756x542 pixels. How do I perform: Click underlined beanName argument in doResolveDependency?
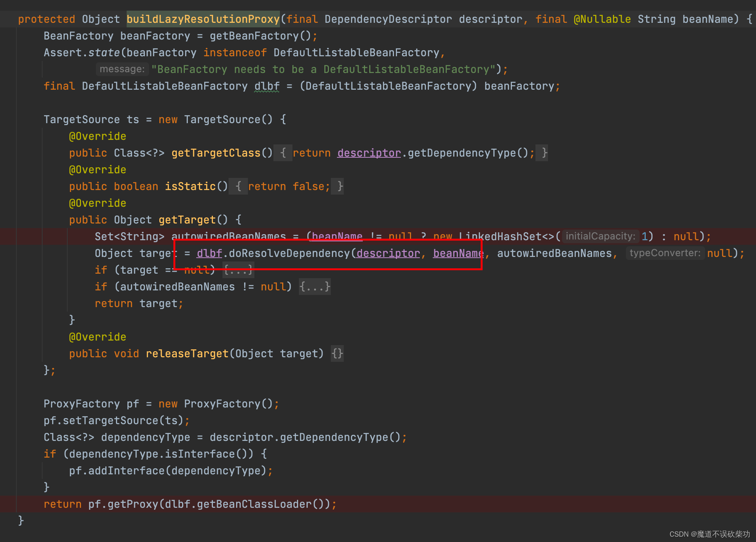(458, 253)
